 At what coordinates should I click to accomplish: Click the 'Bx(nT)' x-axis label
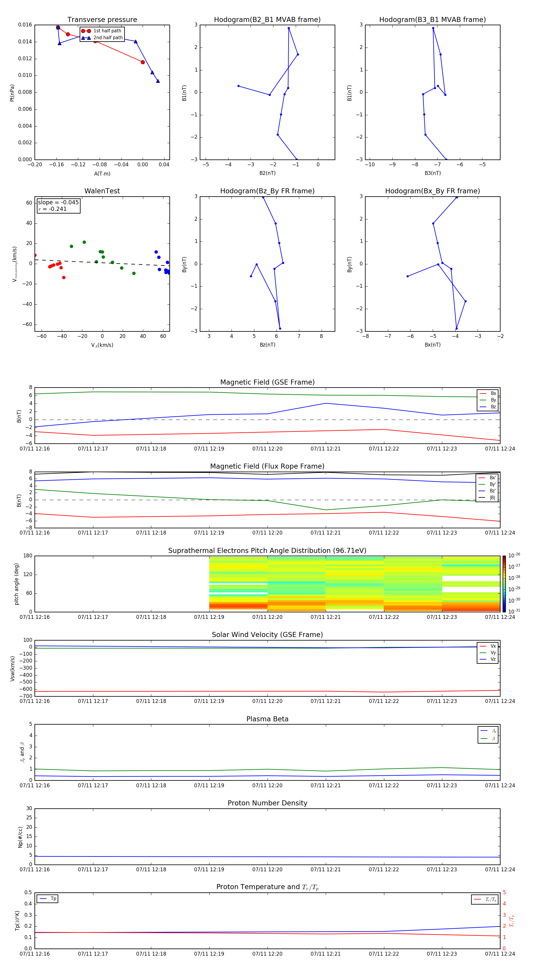click(x=432, y=345)
